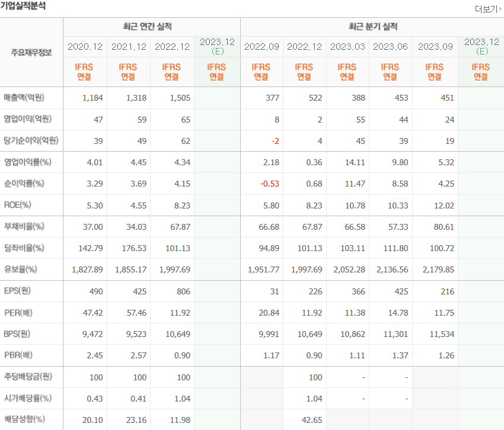The image size is (504, 430).
Task: Click the 522 quarterly sales value
Action: pyautogui.click(x=315, y=98)
